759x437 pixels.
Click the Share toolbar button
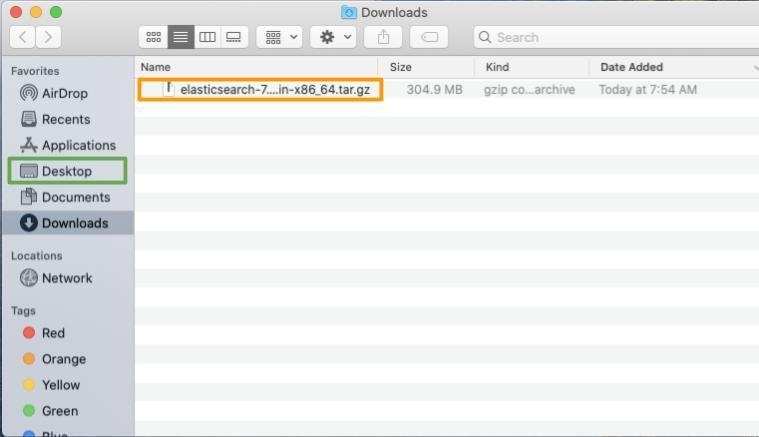(x=383, y=37)
